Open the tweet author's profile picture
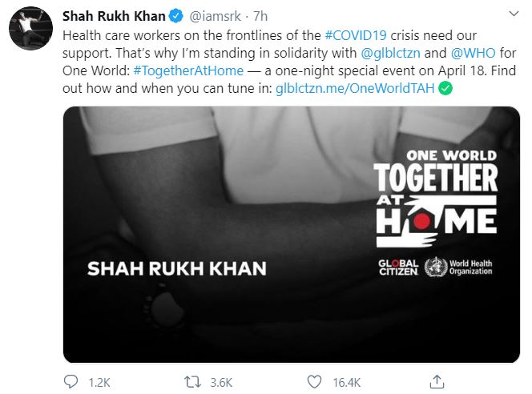The height and width of the screenshot is (394, 532). click(31, 36)
